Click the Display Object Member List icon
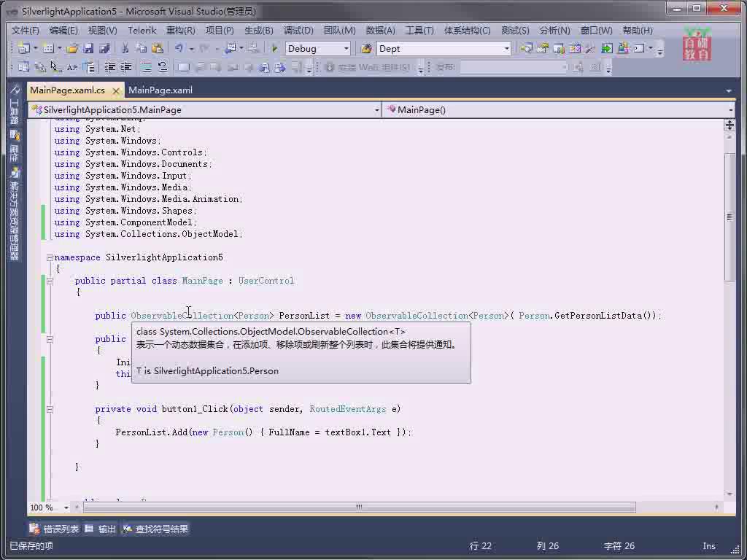Image resolution: width=747 pixels, height=560 pixels. (23, 67)
